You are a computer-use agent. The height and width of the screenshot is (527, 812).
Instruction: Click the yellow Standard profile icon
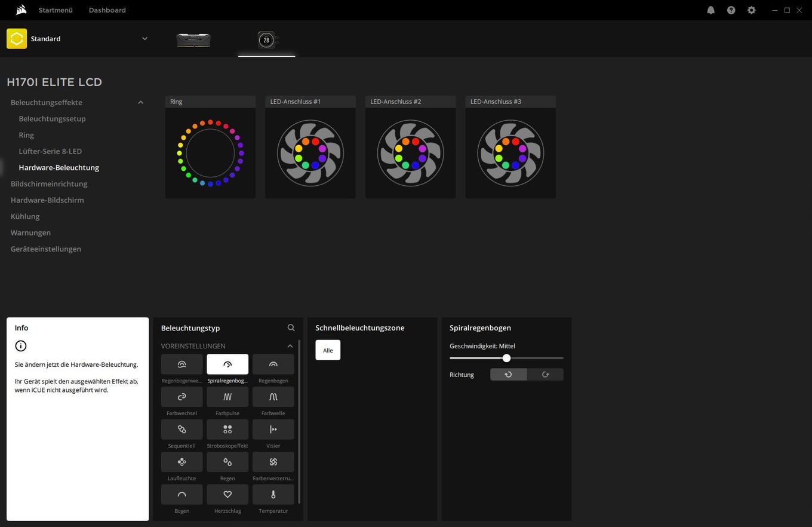[17, 39]
